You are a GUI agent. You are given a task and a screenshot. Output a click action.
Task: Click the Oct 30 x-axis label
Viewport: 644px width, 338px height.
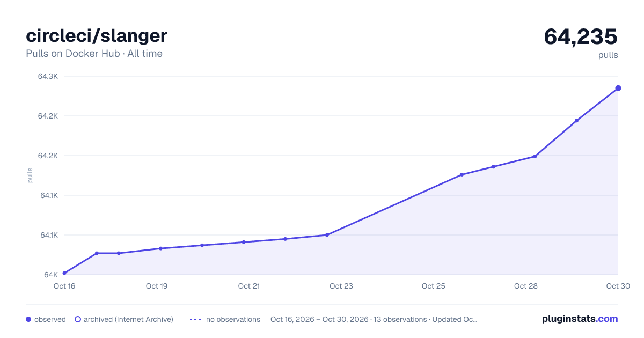point(617,286)
